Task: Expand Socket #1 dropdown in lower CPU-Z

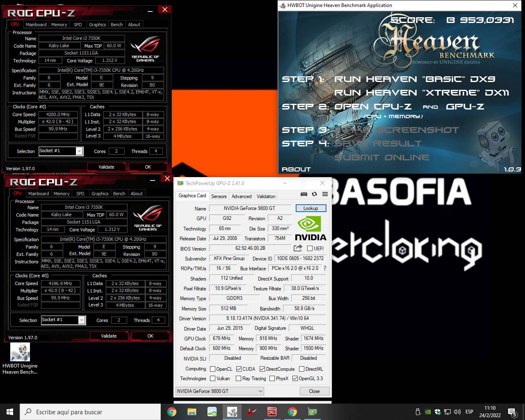Action: [x=82, y=320]
